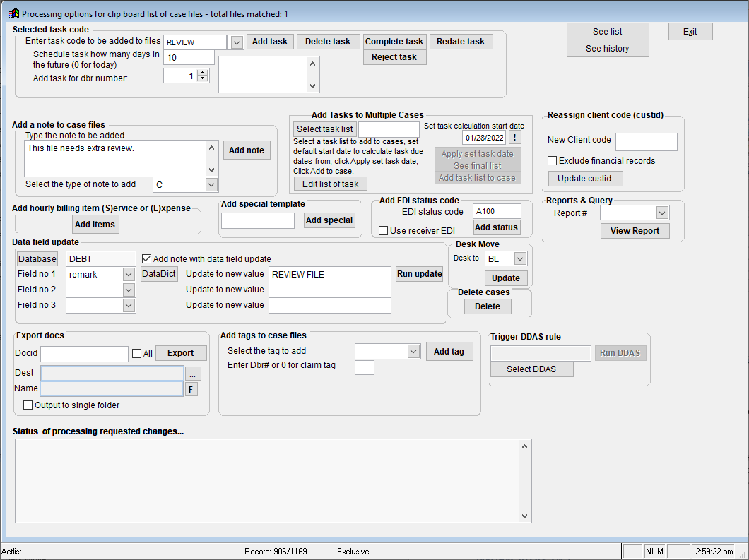Click the Select DDAS button
Image resolution: width=749 pixels, height=560 pixels.
click(x=531, y=369)
